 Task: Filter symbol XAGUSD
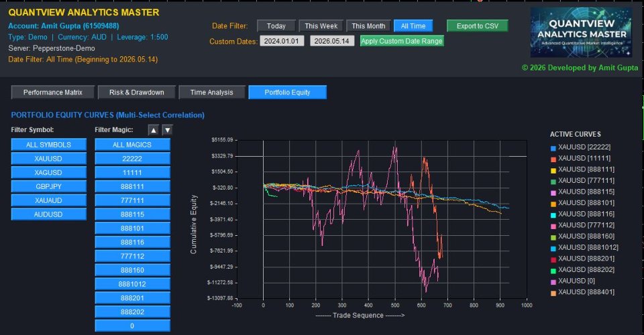(48, 173)
